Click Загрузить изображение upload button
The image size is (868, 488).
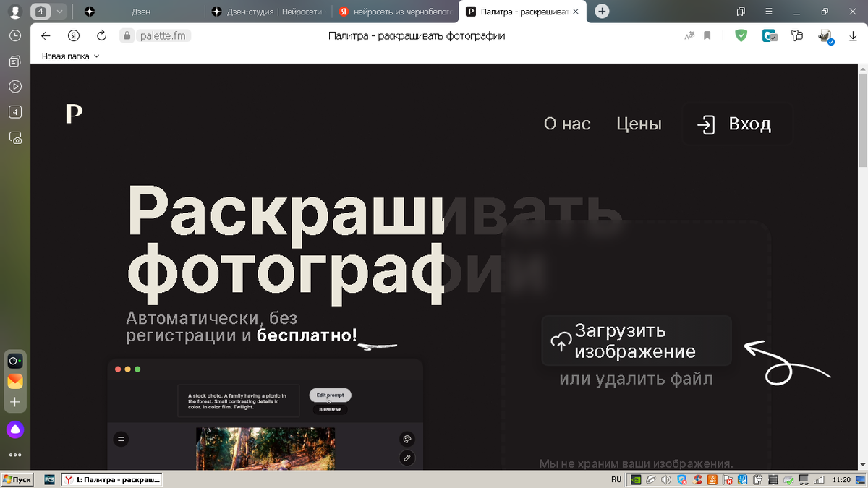[637, 341]
